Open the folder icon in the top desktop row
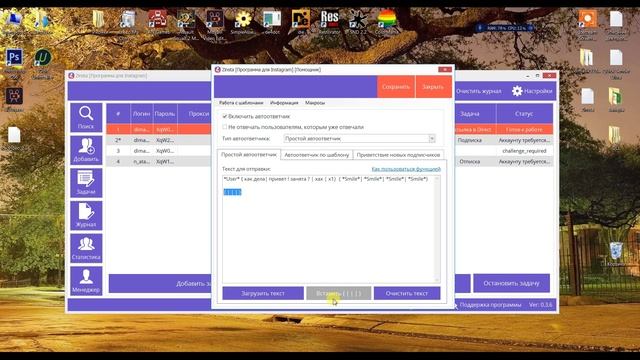The width and height of the screenshot is (640, 360). 98,19
